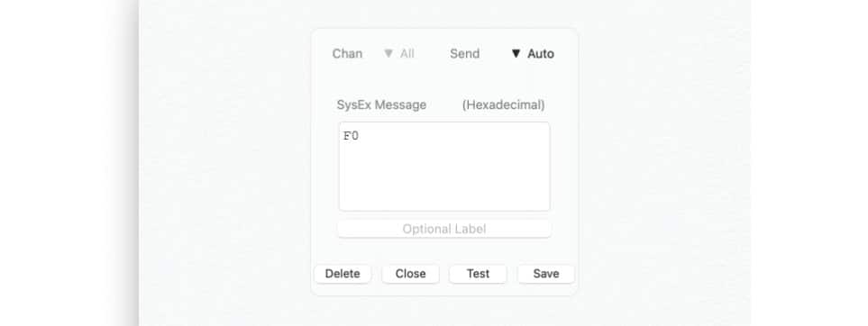Save the SysEx message

[546, 274]
